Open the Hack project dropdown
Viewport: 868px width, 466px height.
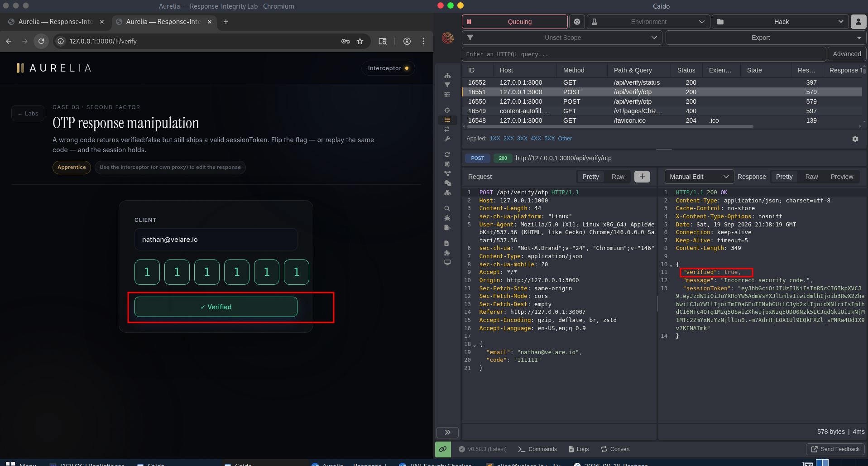[x=781, y=22]
